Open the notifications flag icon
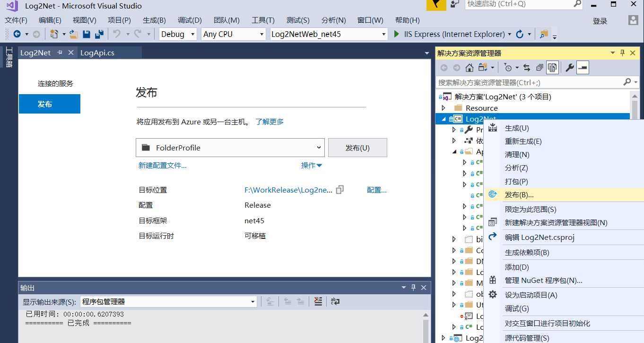Image resolution: width=644 pixels, height=343 pixels. tap(436, 5)
